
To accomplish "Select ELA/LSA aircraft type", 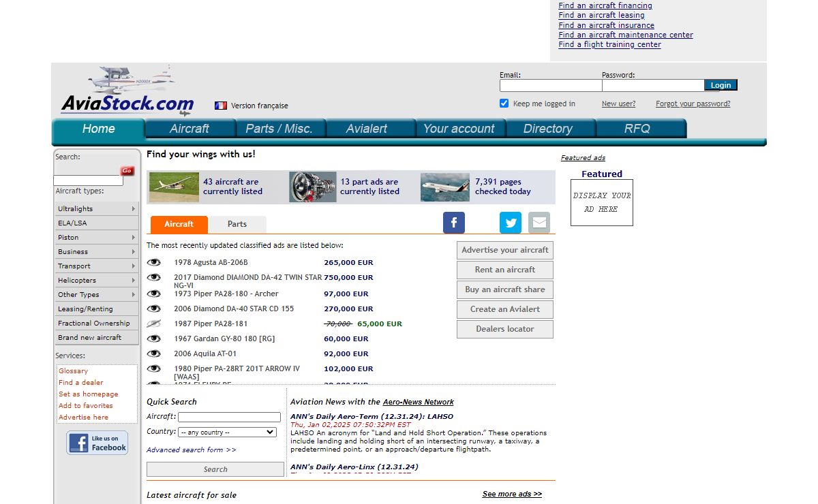I will coord(97,223).
